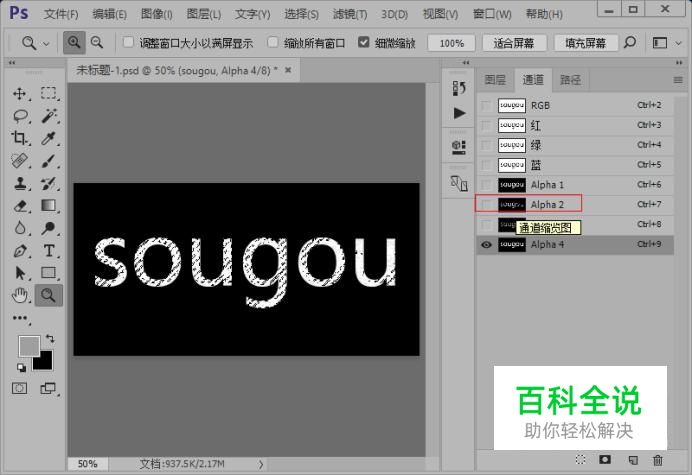The height and width of the screenshot is (475, 692).
Task: Select the Healing Brush tool
Action: tap(19, 161)
